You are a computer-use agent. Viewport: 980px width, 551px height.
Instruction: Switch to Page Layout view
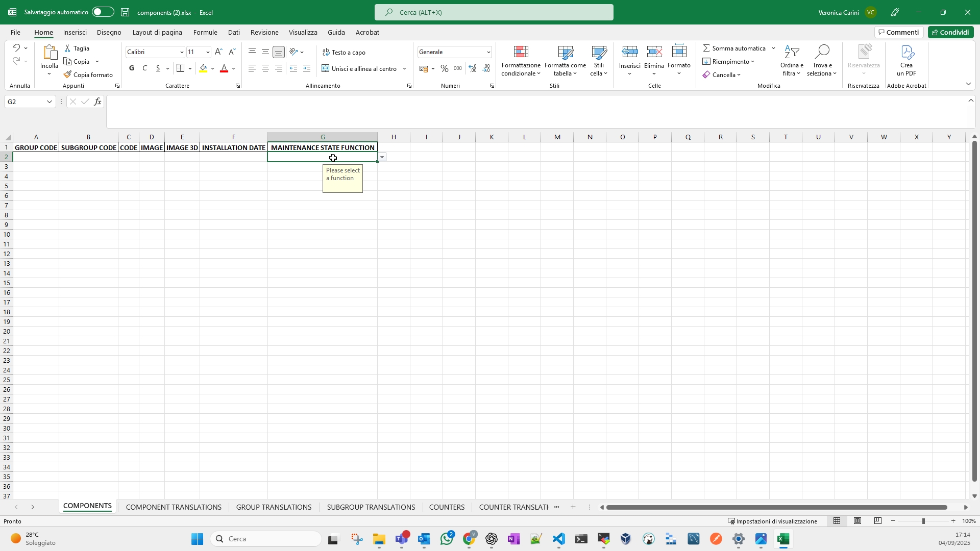point(857,521)
